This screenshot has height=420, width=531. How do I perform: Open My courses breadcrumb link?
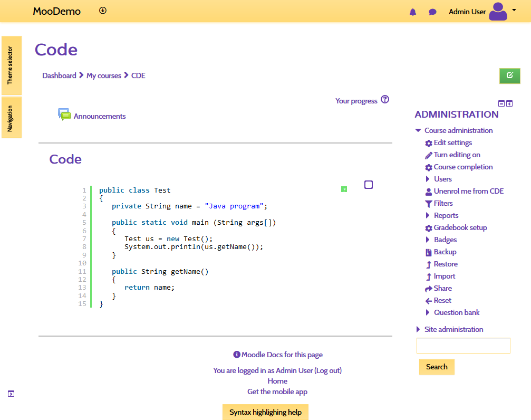[x=104, y=75]
